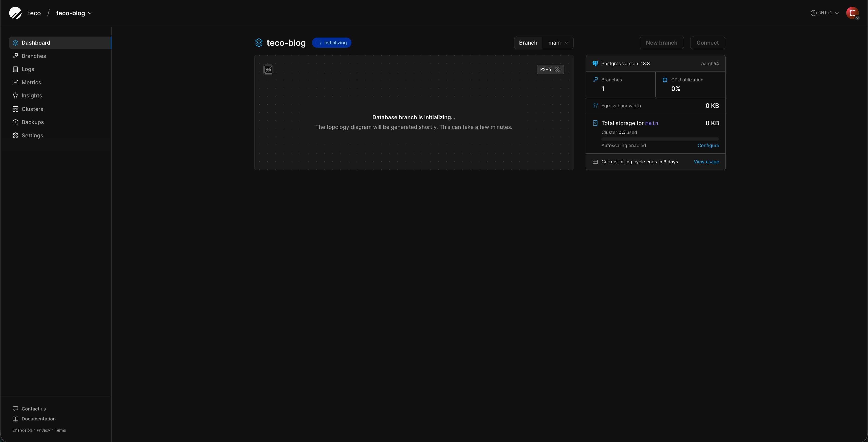Open the Backups page
Screen dimensions: 868x442
(32, 122)
